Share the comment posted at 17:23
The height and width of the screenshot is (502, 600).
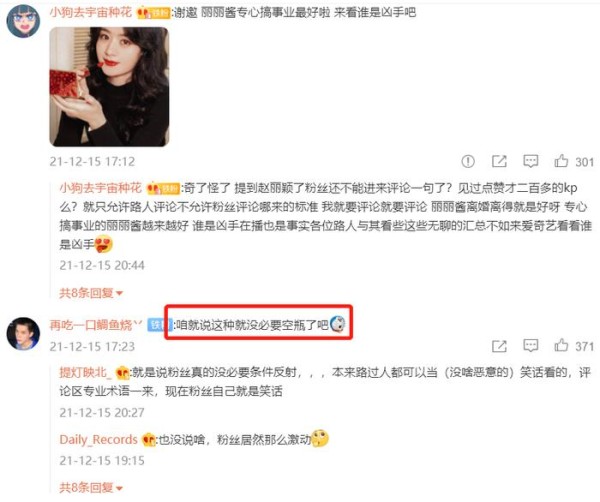coord(499,346)
